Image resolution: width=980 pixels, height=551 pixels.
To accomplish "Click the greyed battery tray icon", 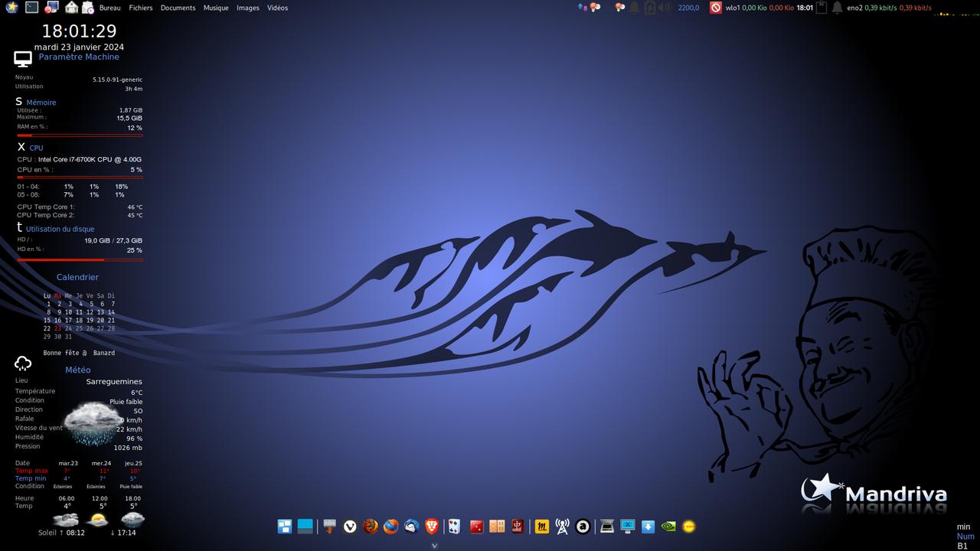I will click(x=650, y=8).
